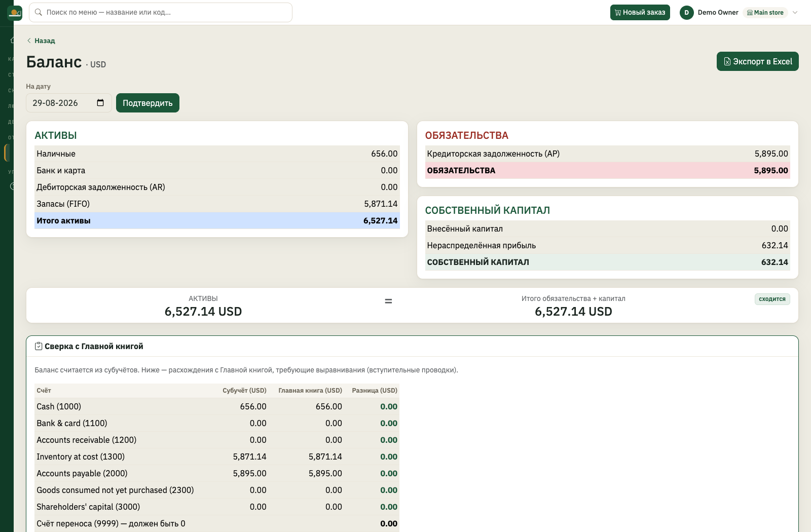Click the ОБЯЗАТЕЛЬСТВА card heading
This screenshot has width=811, height=532.
point(466,135)
